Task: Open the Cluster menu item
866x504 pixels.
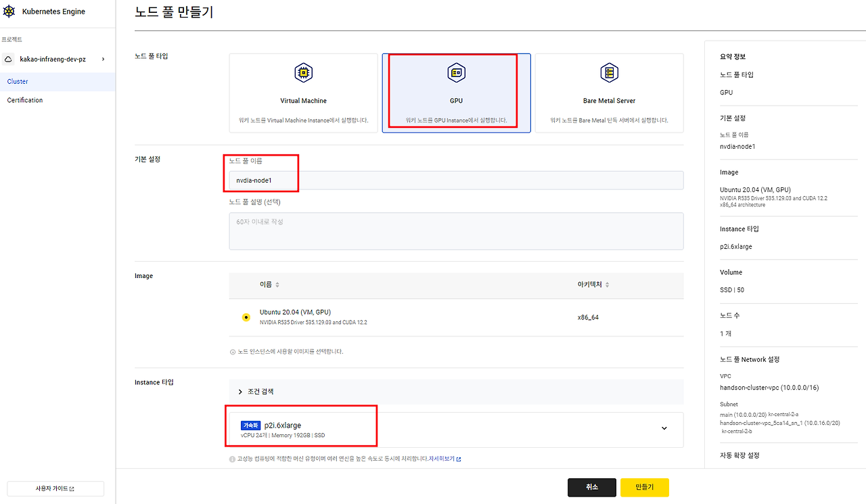Action: 58,81
